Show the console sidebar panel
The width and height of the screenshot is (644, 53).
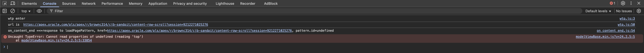(4, 11)
